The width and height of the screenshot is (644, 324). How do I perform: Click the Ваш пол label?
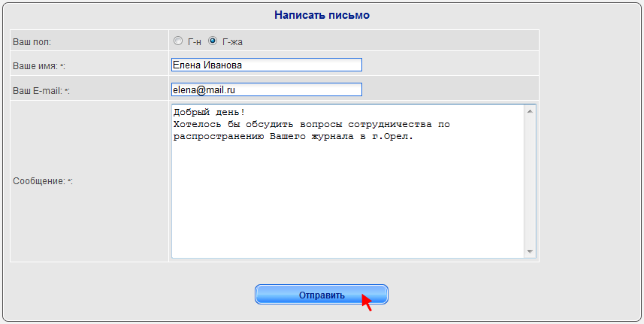coord(32,42)
